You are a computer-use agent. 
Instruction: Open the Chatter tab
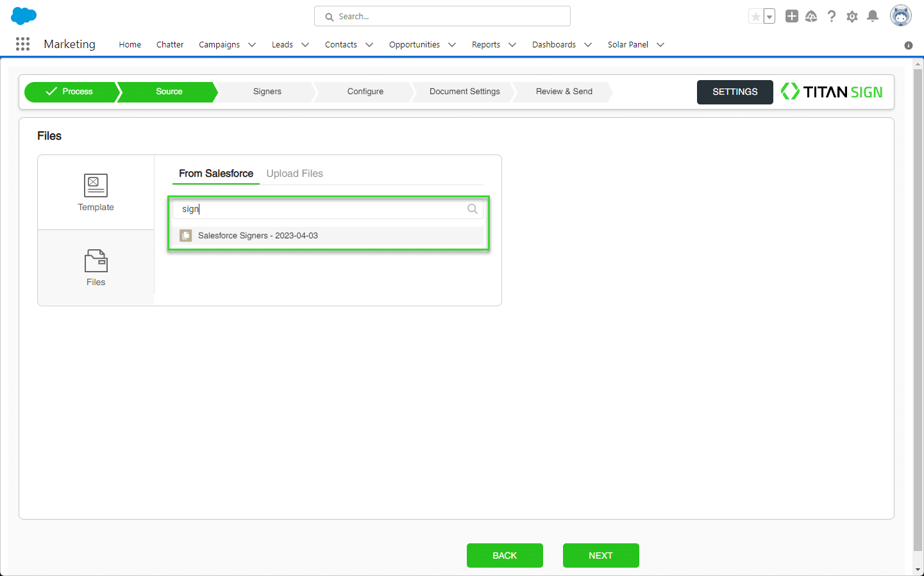(170, 44)
